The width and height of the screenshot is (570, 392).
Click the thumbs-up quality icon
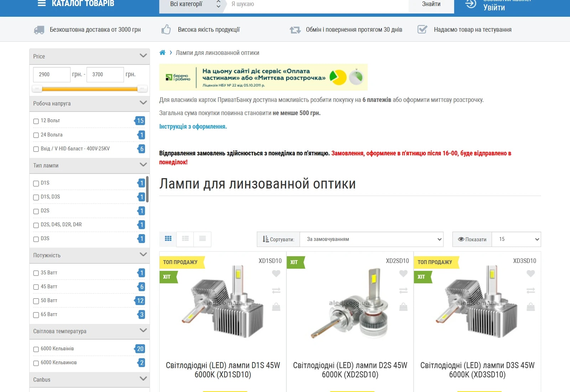click(166, 29)
